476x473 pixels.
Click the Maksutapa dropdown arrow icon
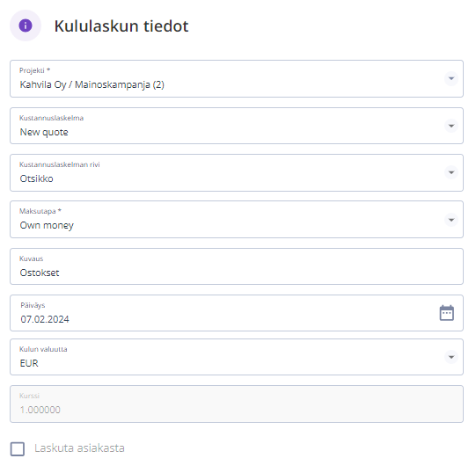click(451, 220)
